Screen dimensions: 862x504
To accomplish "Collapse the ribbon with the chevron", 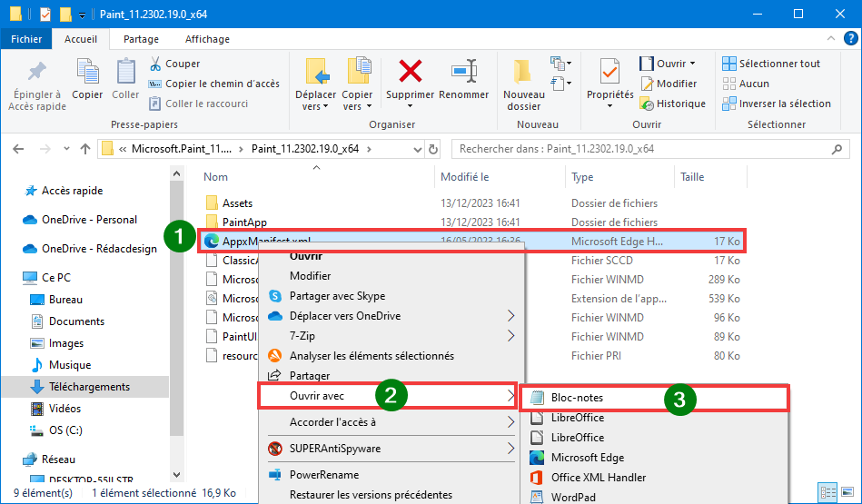I will 831,38.
